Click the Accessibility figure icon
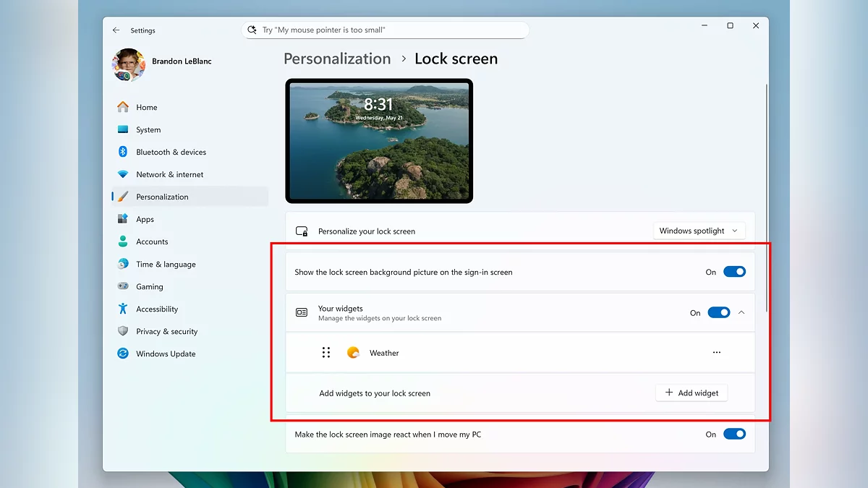Screen dimensions: 868x488 coord(123,309)
